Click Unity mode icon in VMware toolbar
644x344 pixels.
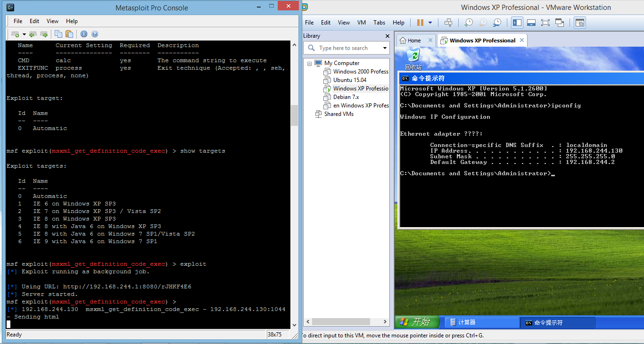[560, 23]
